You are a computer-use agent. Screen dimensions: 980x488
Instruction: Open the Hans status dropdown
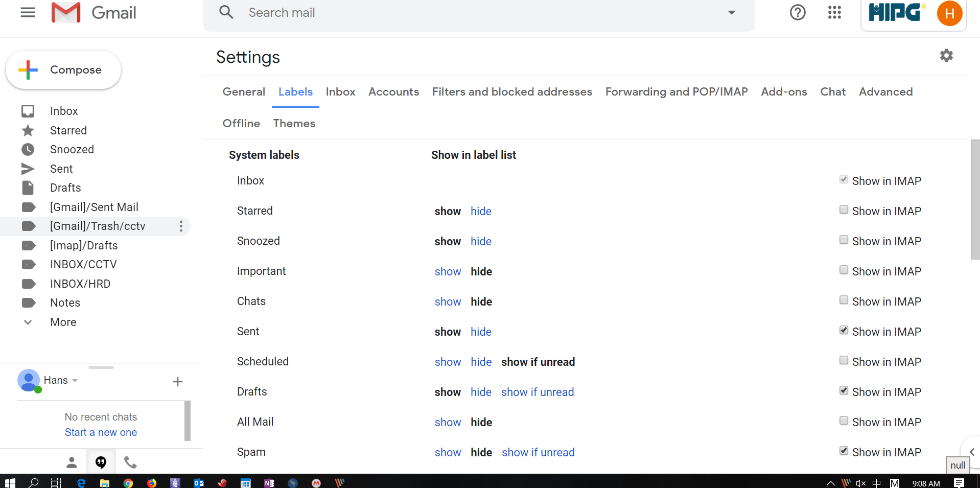75,381
